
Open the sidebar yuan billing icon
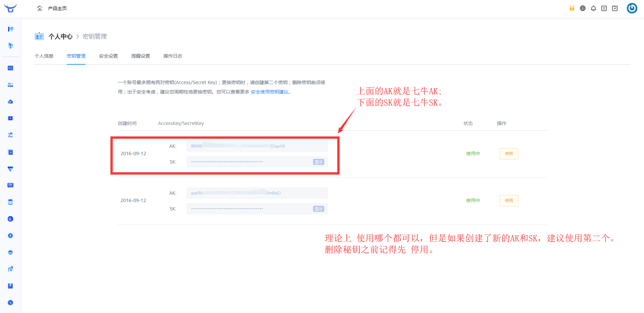point(10,46)
